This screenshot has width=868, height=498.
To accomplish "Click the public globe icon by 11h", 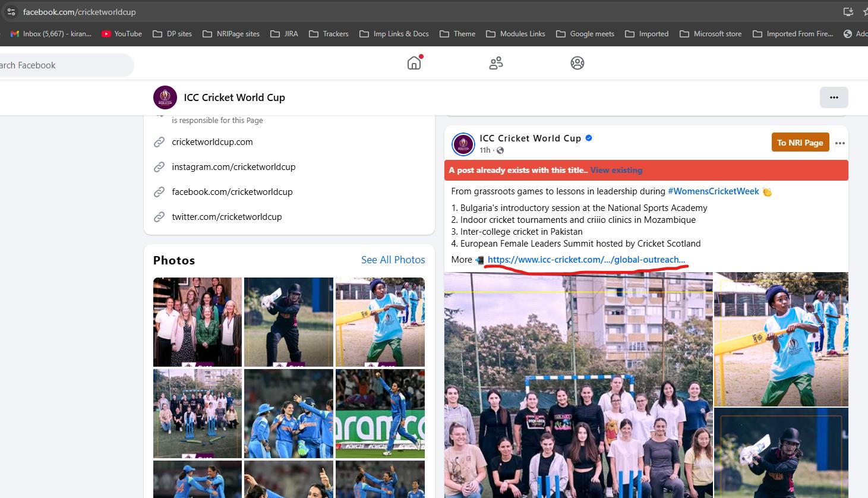I will (500, 150).
